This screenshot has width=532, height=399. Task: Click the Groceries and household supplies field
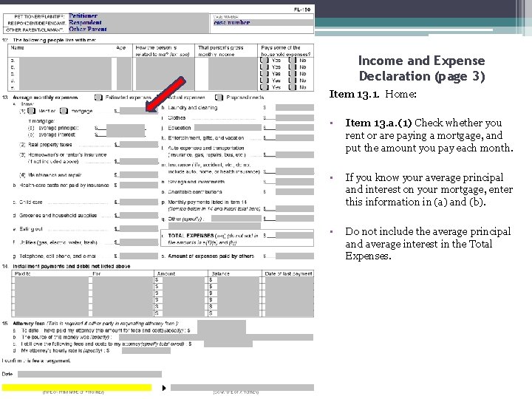click(139, 215)
